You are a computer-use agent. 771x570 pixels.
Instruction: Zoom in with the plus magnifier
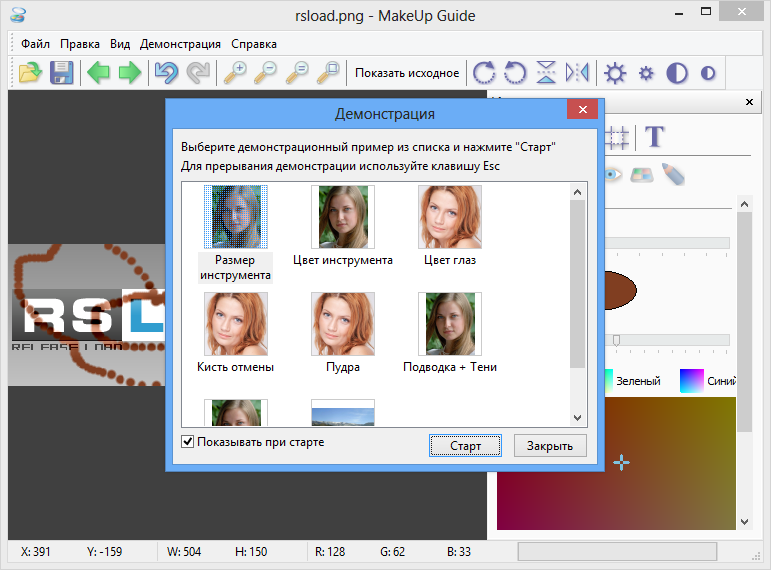pyautogui.click(x=235, y=73)
